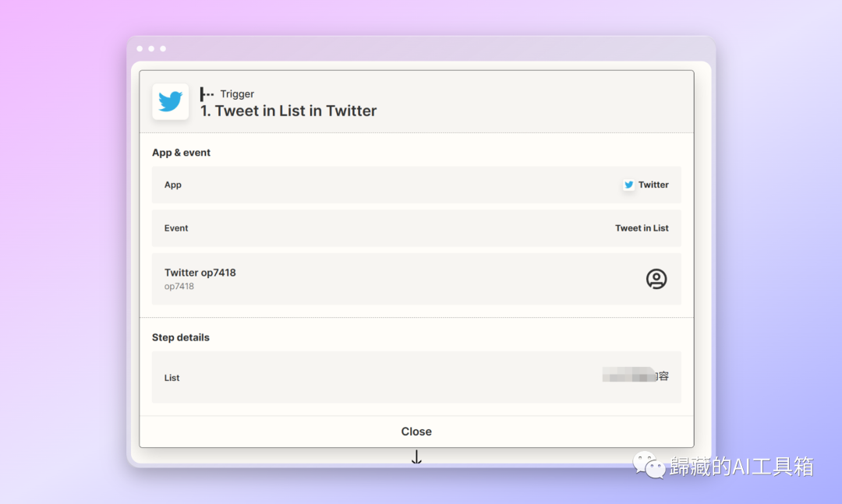This screenshot has height=504, width=842.
Task: Open the account profile icon for op7418
Action: tap(656, 279)
